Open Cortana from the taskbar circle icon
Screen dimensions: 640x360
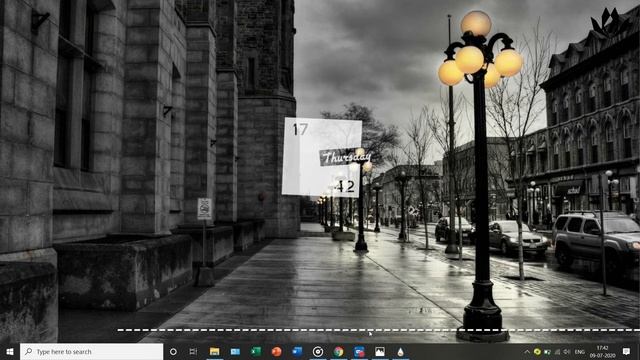pos(173,351)
